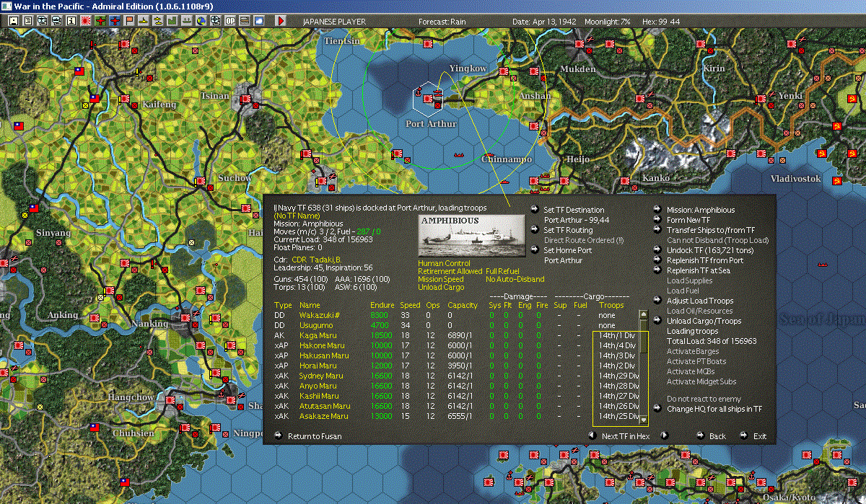The height and width of the screenshot is (504, 866).
Task: Select Unload Cargo/Troops in right menu
Action: tap(704, 321)
